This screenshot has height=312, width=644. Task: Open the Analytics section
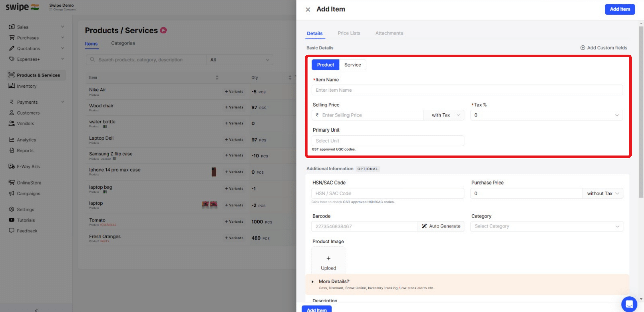[x=26, y=140]
